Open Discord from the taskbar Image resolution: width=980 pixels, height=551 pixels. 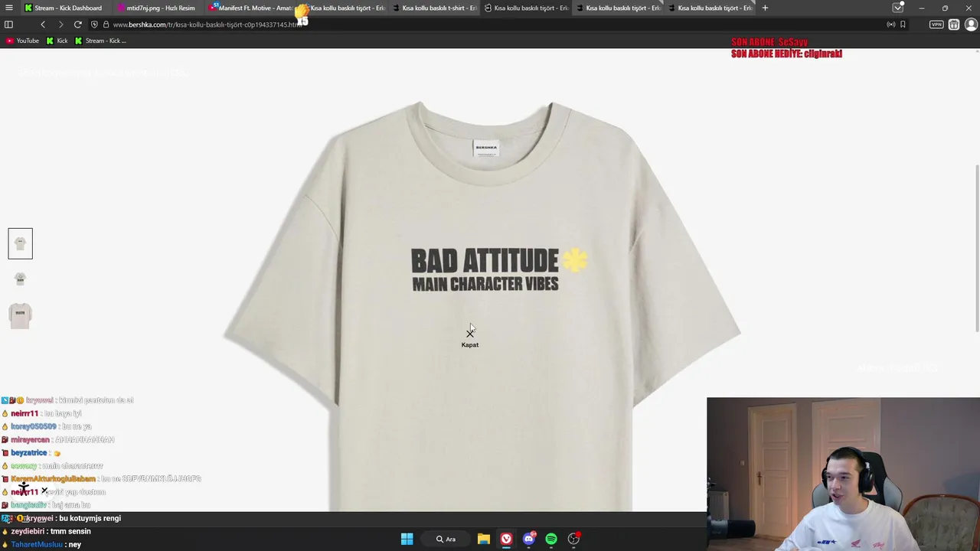click(x=529, y=539)
